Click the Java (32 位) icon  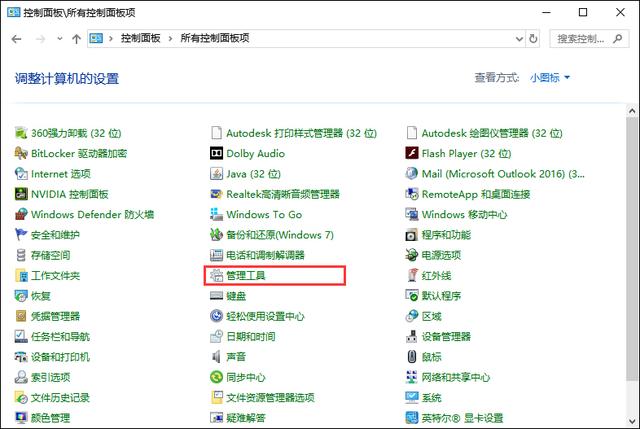tap(216, 174)
